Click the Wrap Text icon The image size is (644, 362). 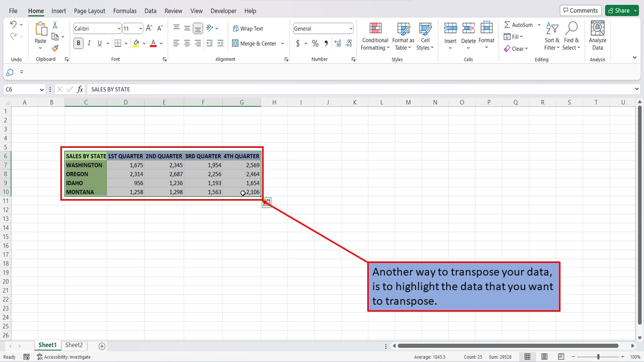click(x=248, y=28)
